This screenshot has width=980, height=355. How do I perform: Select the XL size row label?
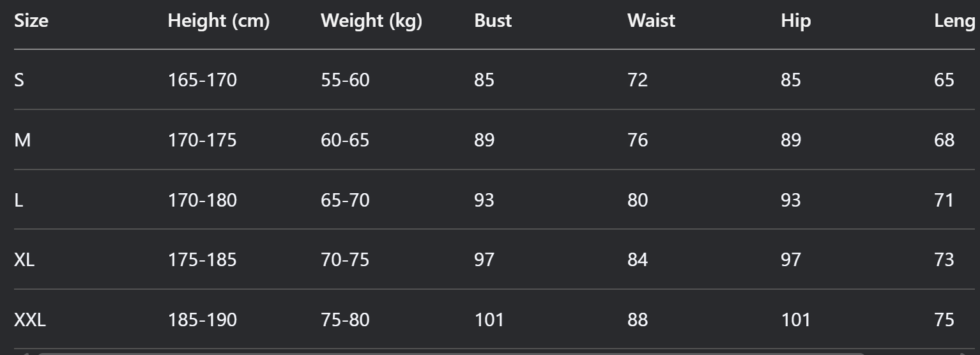pos(24,260)
